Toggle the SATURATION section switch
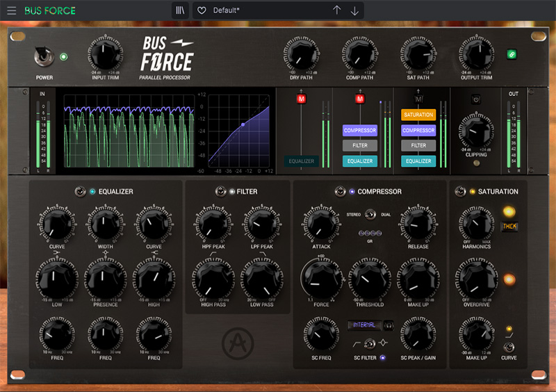This screenshot has width=556, height=392. pyautogui.click(x=460, y=192)
